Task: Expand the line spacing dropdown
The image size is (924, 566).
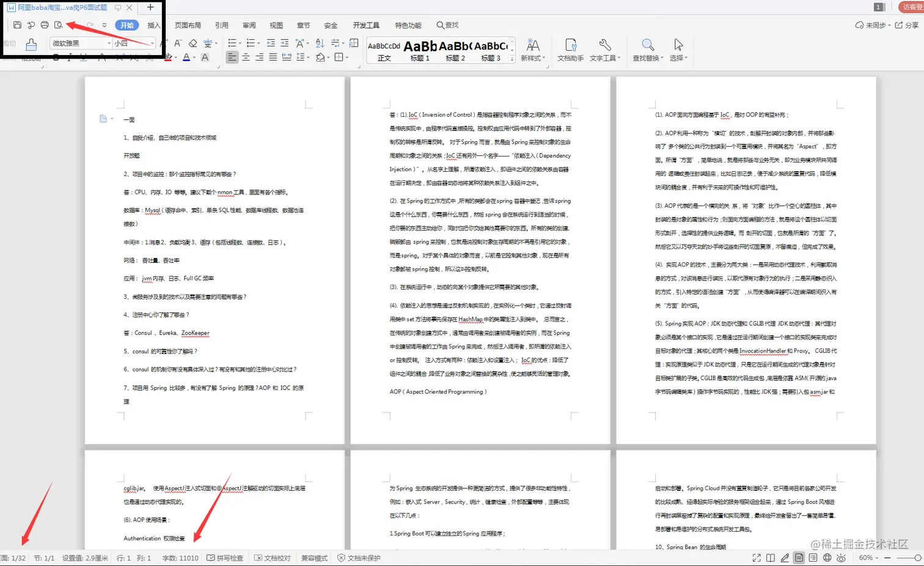Action: tap(309, 57)
